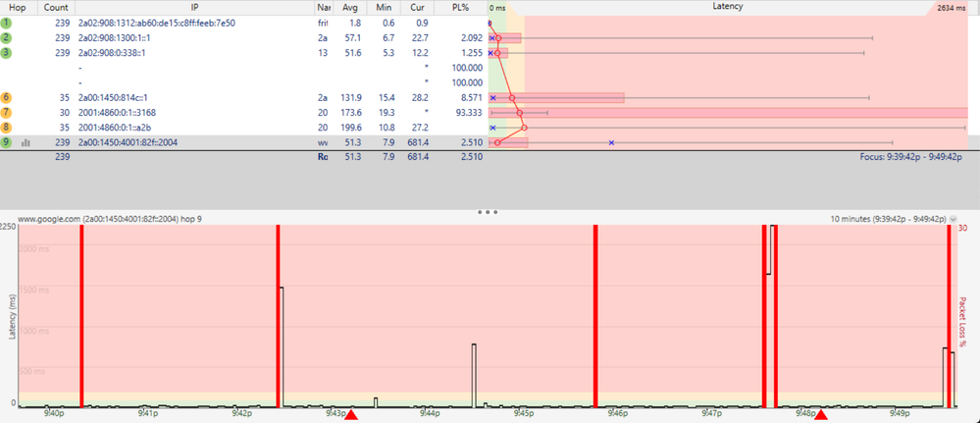This screenshot has width=980, height=423.
Task: Click the red triangle marker near 9:48p
Action: [821, 415]
